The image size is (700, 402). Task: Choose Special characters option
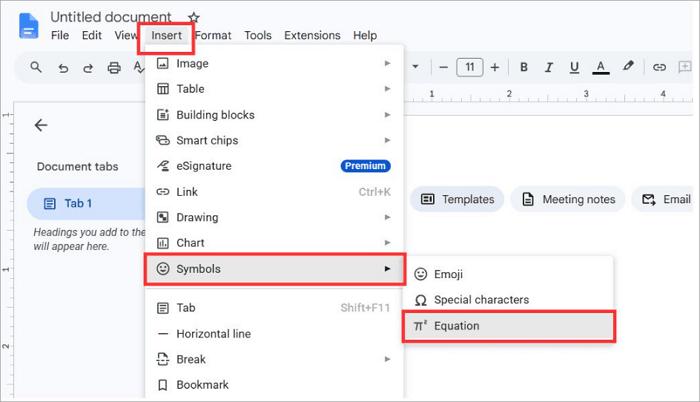coord(509,300)
